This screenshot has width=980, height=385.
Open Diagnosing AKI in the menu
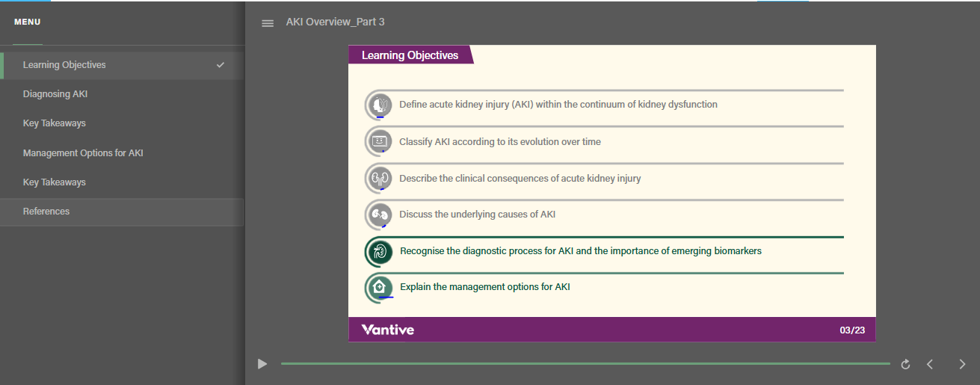(122, 94)
